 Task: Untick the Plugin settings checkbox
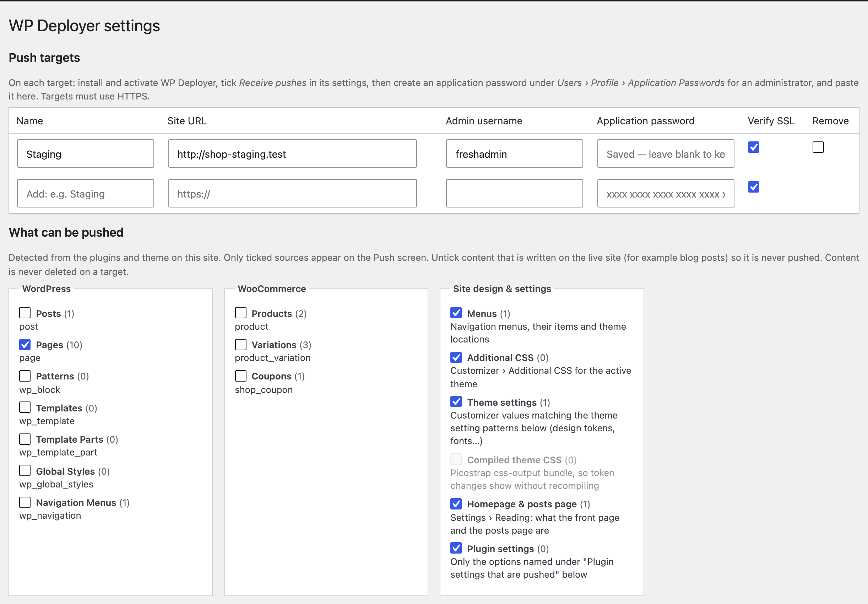[456, 548]
